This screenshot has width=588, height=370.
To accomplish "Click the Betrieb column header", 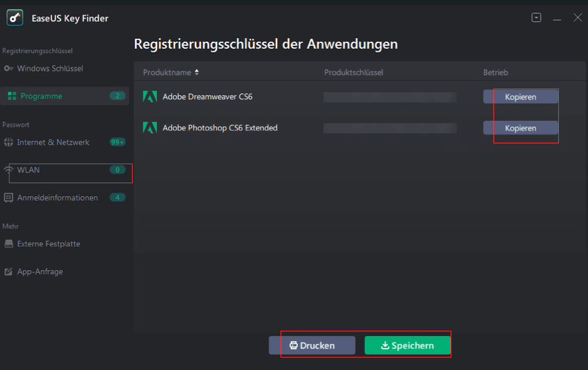I will pyautogui.click(x=495, y=73).
